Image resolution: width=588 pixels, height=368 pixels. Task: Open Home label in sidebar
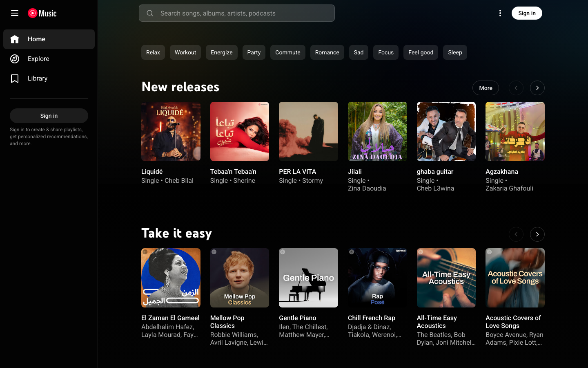36,39
